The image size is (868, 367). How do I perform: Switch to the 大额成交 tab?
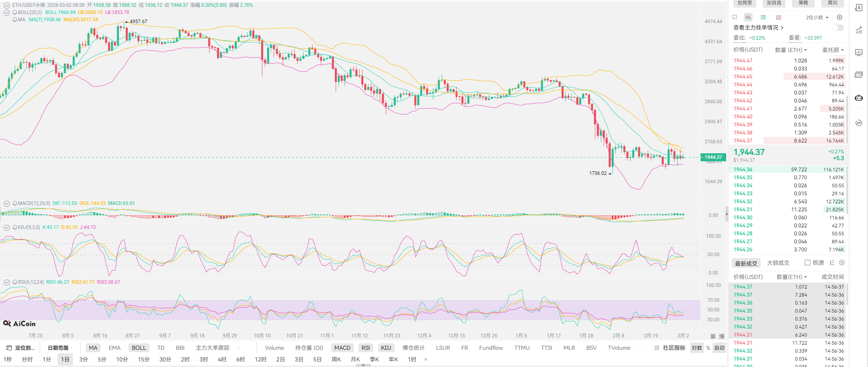(x=778, y=263)
